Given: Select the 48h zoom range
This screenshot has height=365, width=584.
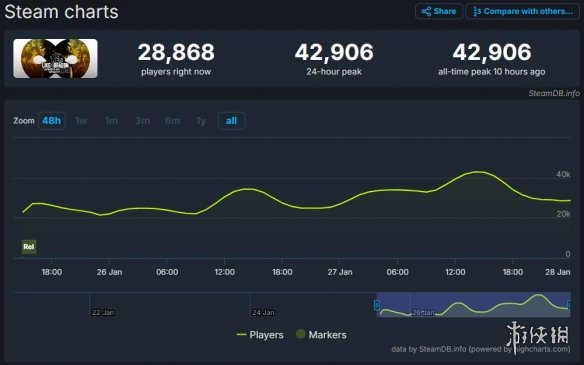Looking at the screenshot, I should coord(51,121).
